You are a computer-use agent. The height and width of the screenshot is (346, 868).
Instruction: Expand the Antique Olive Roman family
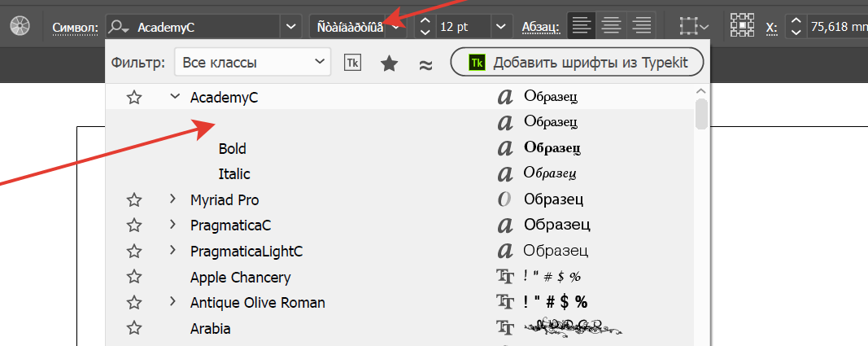[173, 301]
